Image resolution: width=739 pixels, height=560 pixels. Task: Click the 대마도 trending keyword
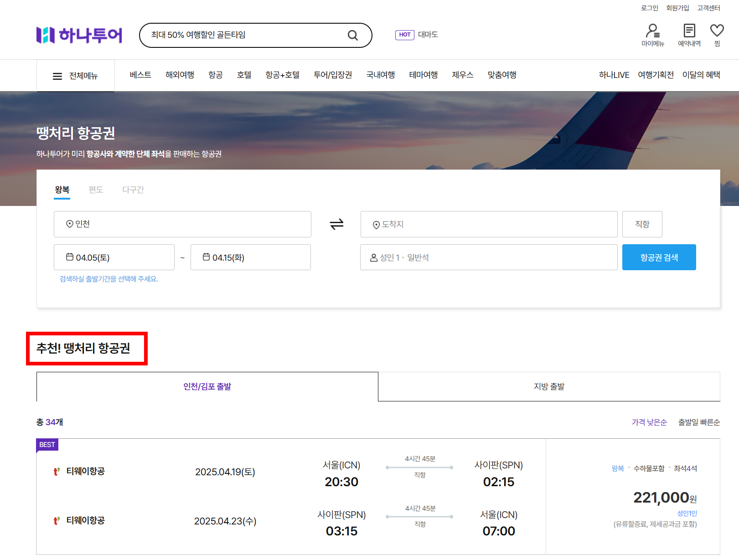428,35
